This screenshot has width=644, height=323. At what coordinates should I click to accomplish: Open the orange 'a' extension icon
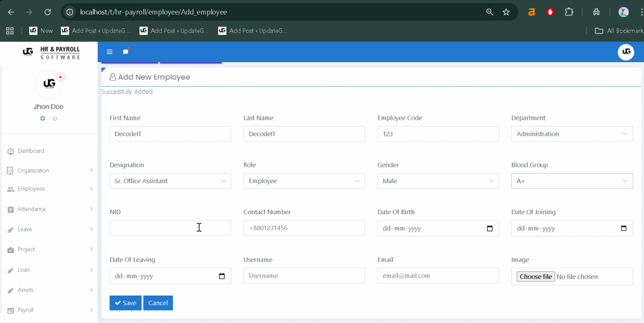coord(531,12)
